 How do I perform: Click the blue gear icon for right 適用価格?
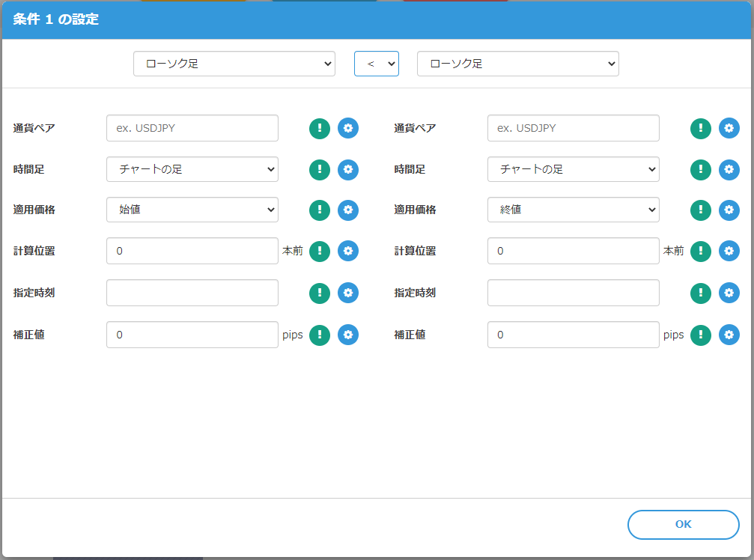coord(729,210)
